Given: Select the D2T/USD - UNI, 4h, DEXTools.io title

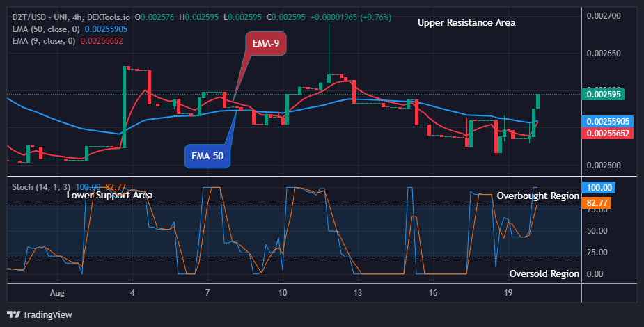Looking at the screenshot, I should pyautogui.click(x=71, y=17).
